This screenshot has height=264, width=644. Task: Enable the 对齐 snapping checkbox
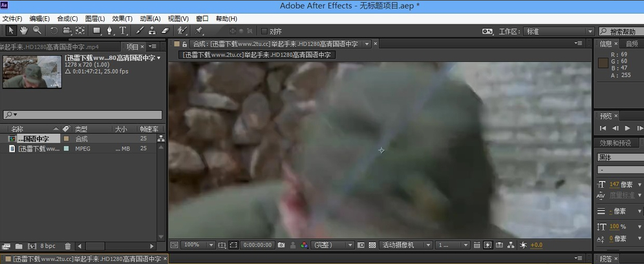pyautogui.click(x=264, y=31)
